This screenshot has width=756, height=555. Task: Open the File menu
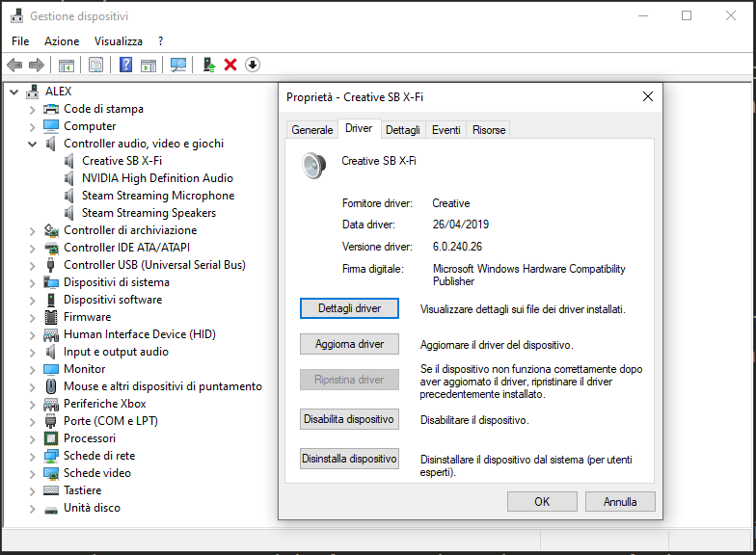pyautogui.click(x=20, y=41)
